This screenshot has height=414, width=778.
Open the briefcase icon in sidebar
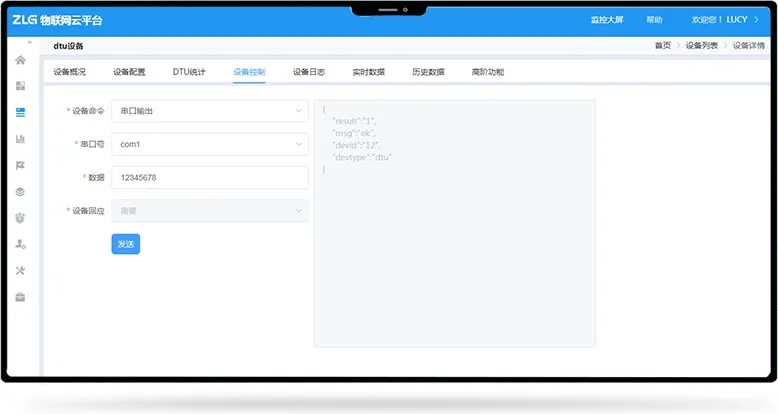(x=20, y=296)
